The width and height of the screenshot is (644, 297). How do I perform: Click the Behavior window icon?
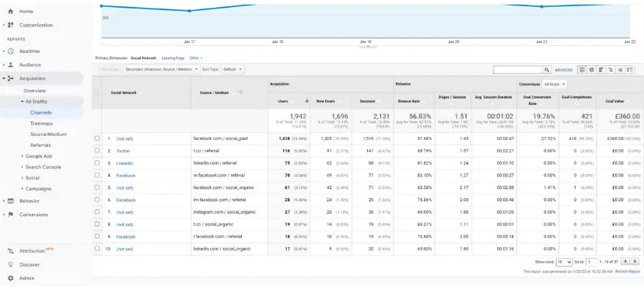tap(11, 201)
